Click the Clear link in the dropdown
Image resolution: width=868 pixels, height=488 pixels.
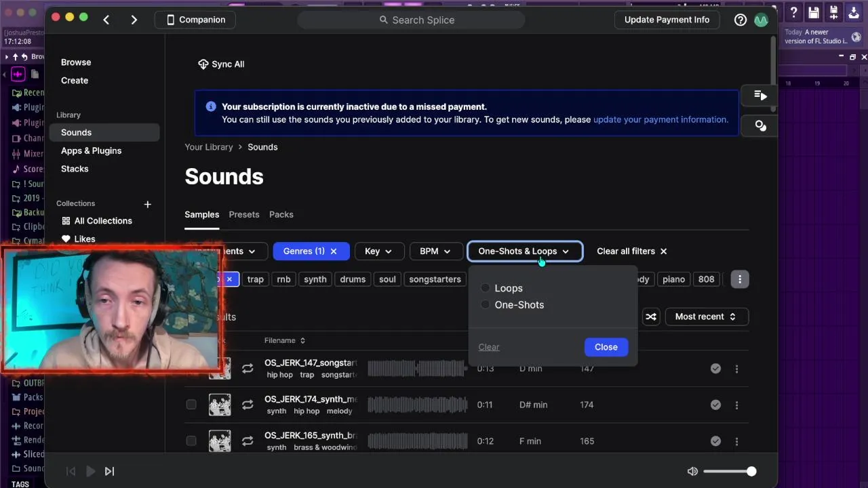489,347
